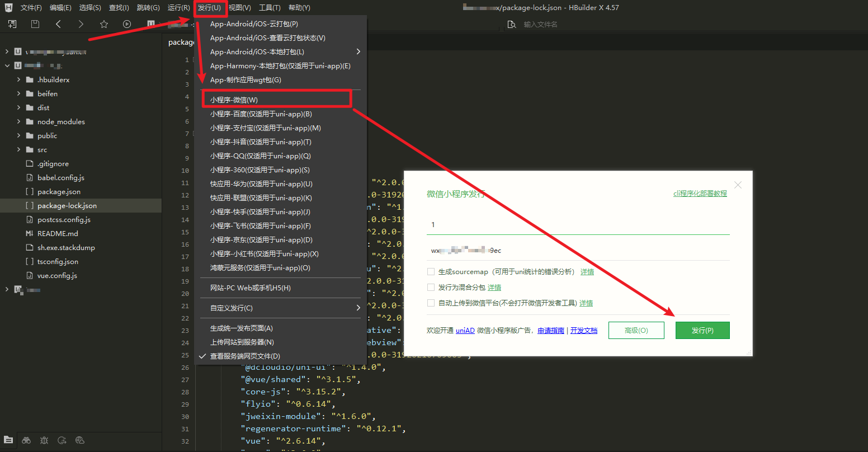Click the new file toolbar icon
The height and width of the screenshot is (452, 868).
click(x=12, y=24)
